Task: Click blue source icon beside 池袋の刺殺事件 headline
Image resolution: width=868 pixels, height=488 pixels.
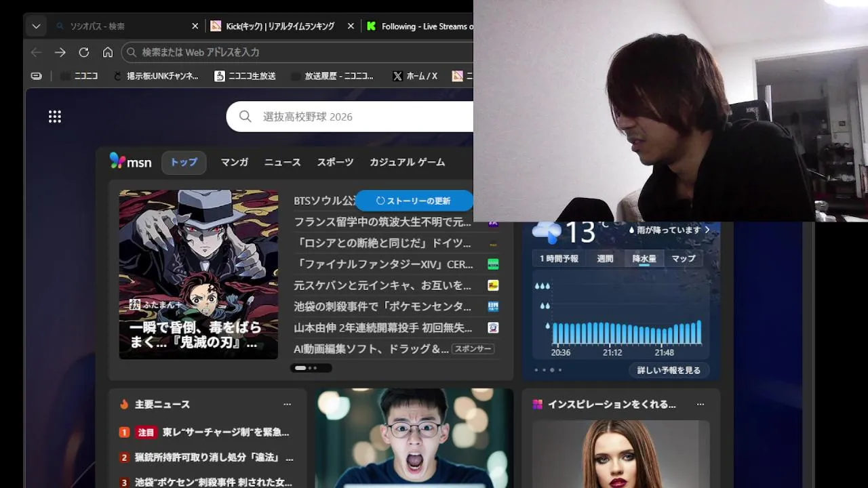Action: (493, 306)
